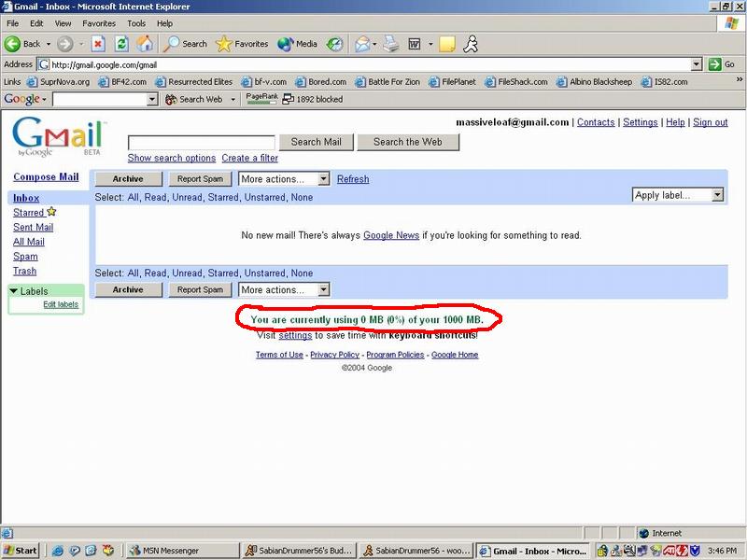Click Show search options link
The height and width of the screenshot is (560, 747).
coord(172,158)
